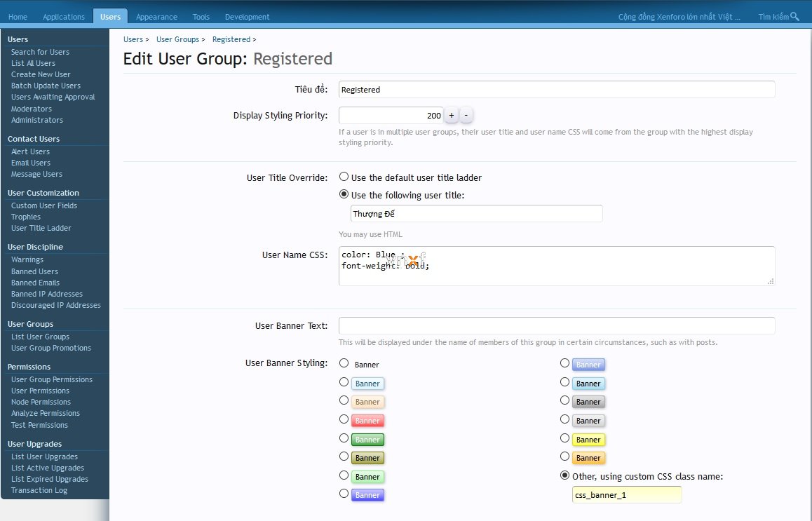Select 'Use the default user title ladder'

344,177
